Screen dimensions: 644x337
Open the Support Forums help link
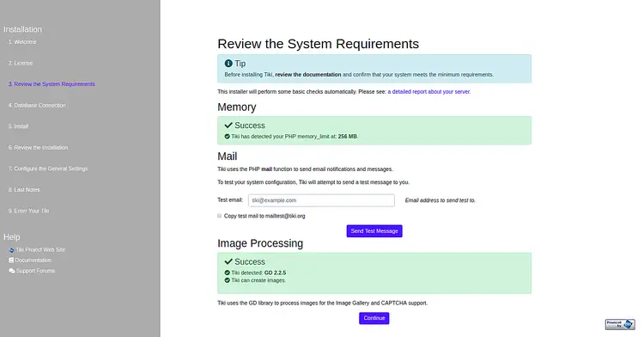(35, 271)
